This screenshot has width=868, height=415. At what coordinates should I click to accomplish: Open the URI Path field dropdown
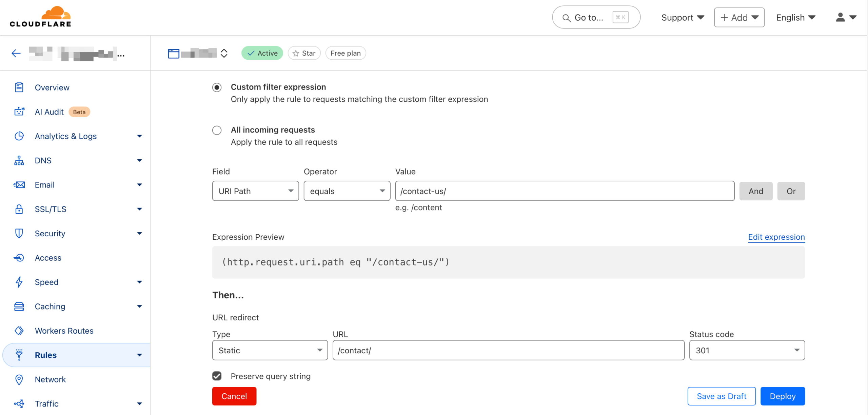[x=255, y=191]
